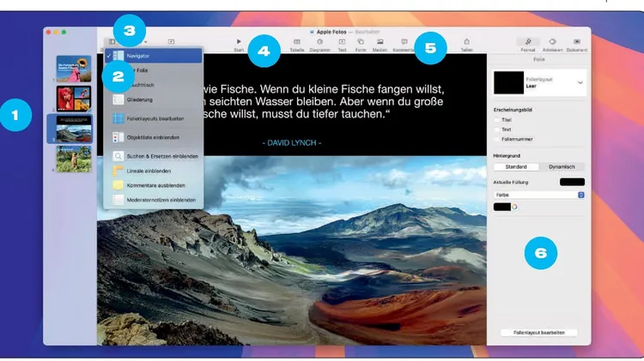Viewport: 644px width, 361px height.
Task: Open the Diagramm chart icon
Action: (x=319, y=41)
